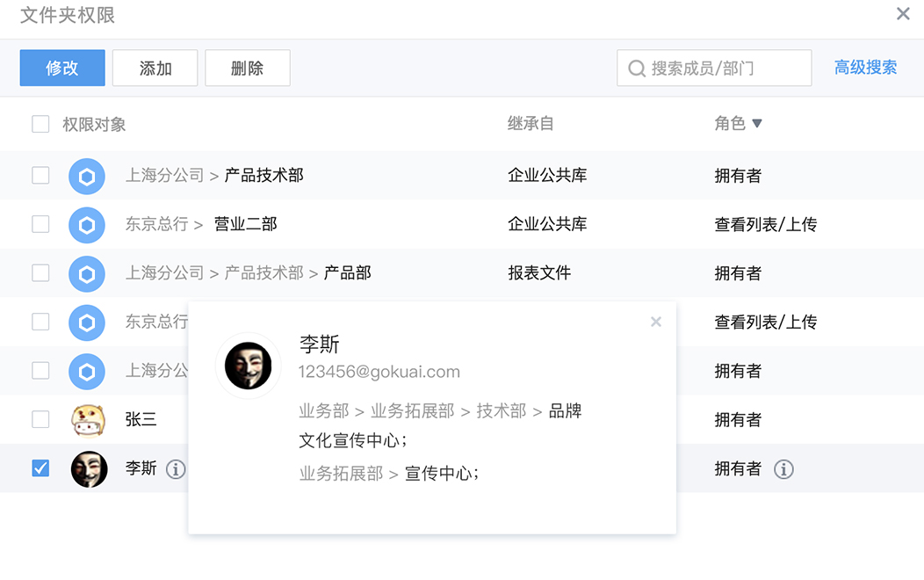Image resolution: width=924 pixels, height=580 pixels.
Task: Check the 营业二部 row checkbox
Action: coord(40,224)
